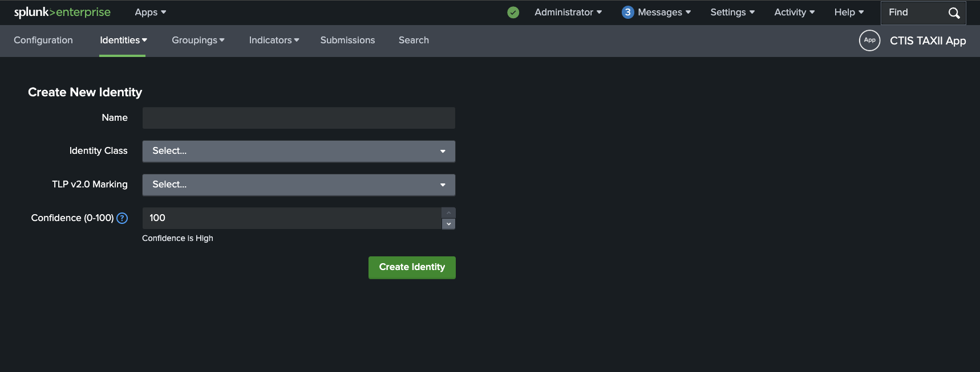Viewport: 980px width, 372px height.
Task: Click the Name input field
Action: point(298,118)
